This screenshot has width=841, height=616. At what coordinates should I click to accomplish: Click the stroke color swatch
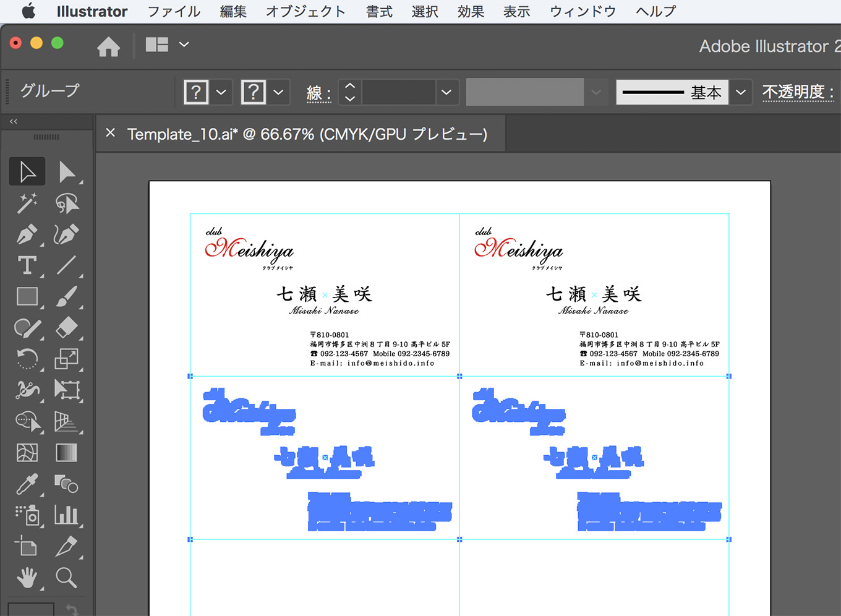pos(254,92)
